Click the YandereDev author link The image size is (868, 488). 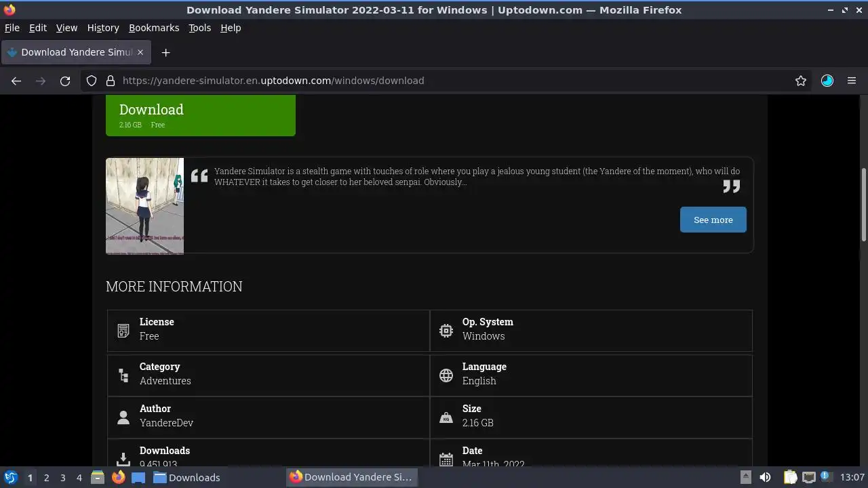coord(166,423)
